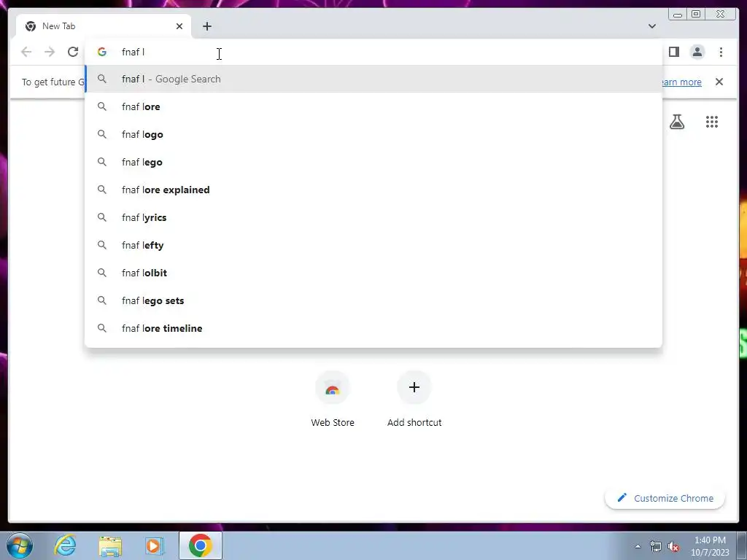The image size is (747, 560).
Task: Open the Google apps grid icon
Action: (x=712, y=122)
